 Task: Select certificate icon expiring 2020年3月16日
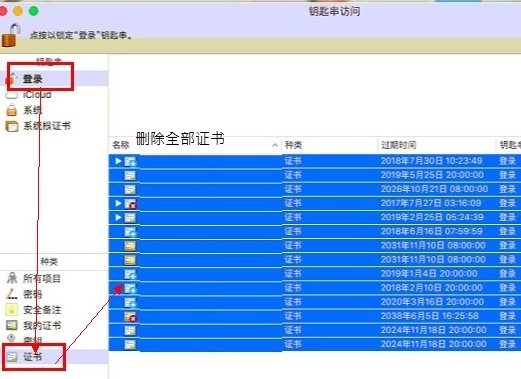pyautogui.click(x=130, y=302)
